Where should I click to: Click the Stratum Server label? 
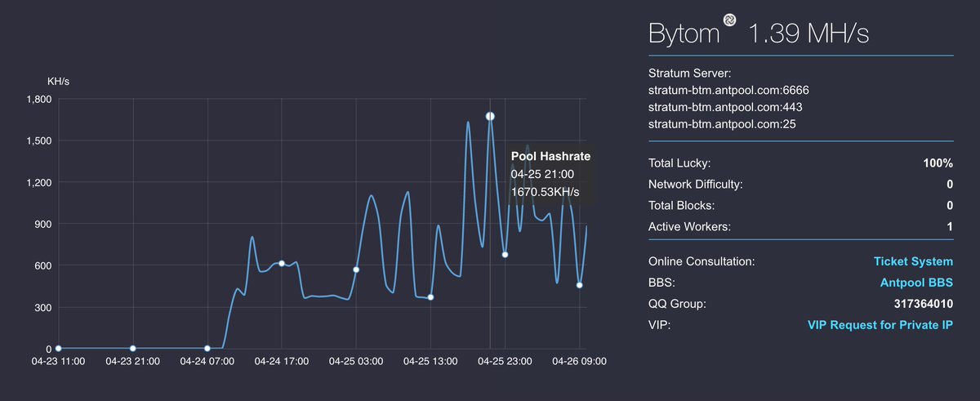(x=689, y=74)
